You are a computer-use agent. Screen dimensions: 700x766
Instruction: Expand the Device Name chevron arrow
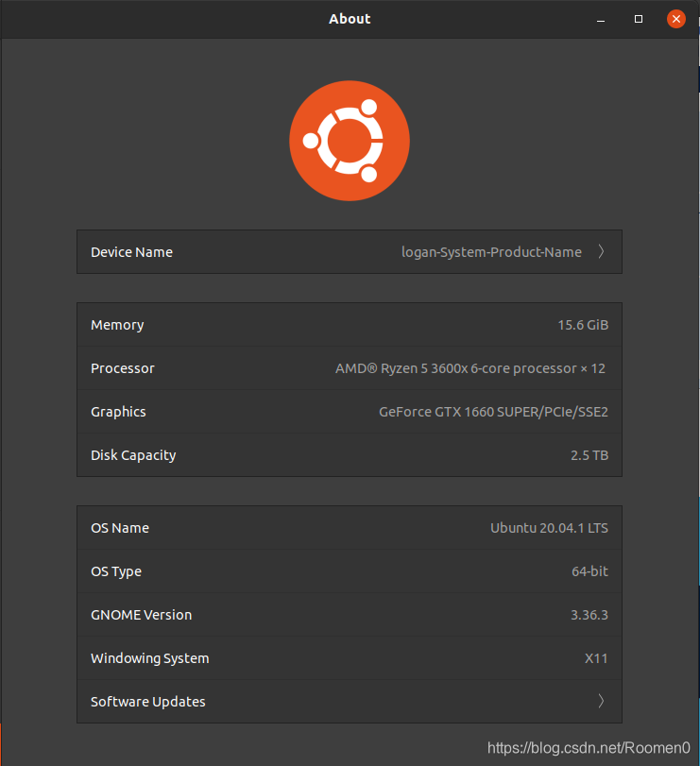(x=602, y=251)
